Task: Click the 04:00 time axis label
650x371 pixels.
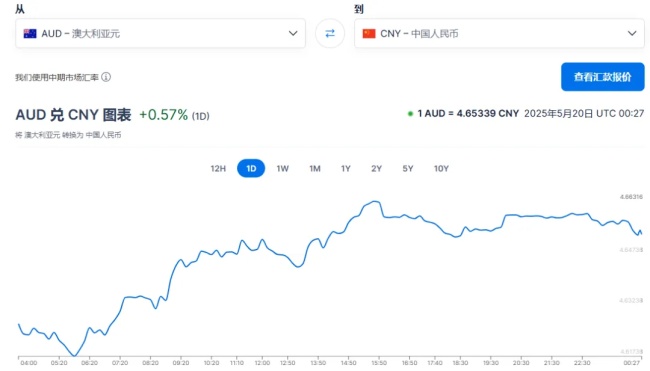Action: pyautogui.click(x=29, y=363)
